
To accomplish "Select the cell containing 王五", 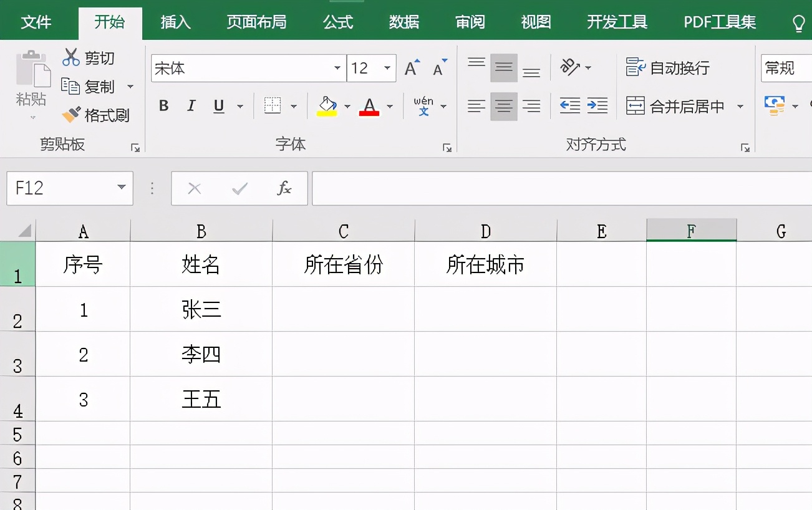I will pyautogui.click(x=201, y=399).
